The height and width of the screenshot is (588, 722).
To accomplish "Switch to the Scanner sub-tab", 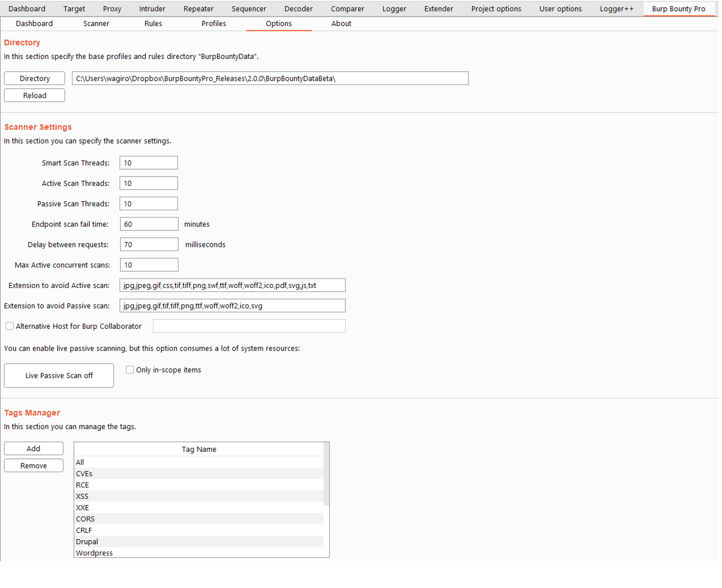I will coord(96,23).
